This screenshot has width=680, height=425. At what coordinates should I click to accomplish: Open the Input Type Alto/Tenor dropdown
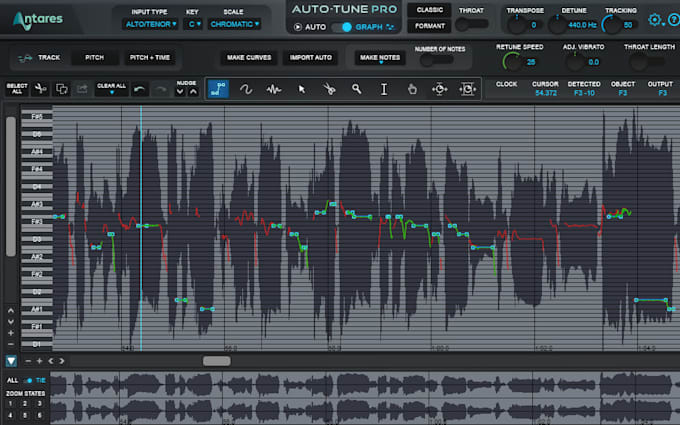pos(150,24)
